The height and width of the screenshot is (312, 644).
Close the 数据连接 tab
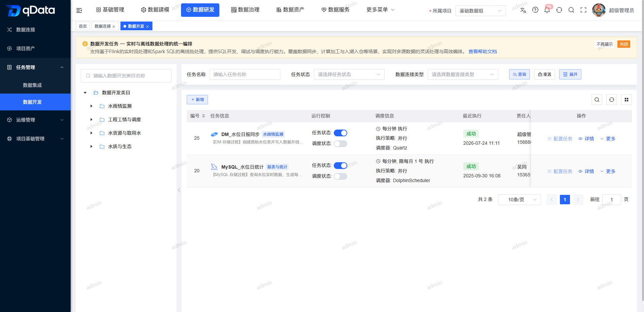pyautogui.click(x=114, y=27)
